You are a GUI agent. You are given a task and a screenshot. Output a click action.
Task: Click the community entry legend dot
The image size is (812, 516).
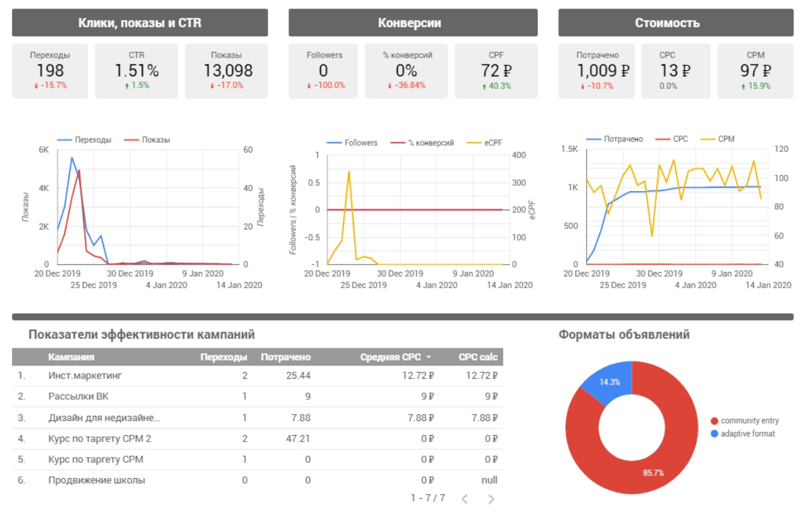coord(714,420)
